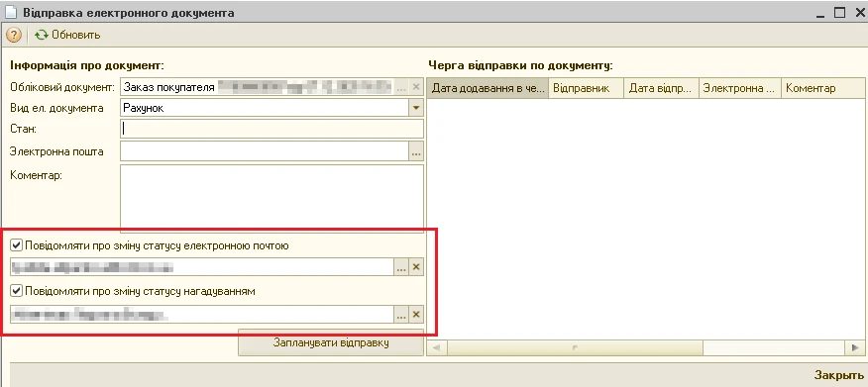The height and width of the screenshot is (387, 868).
Task: Click the Запланувати відправку button
Action: 331,342
